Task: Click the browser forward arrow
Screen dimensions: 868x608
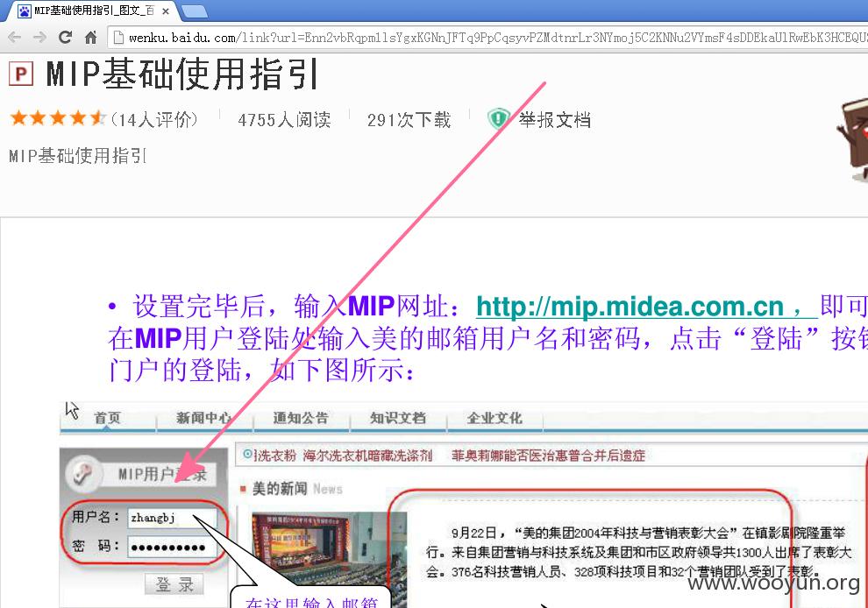Action: (39, 37)
